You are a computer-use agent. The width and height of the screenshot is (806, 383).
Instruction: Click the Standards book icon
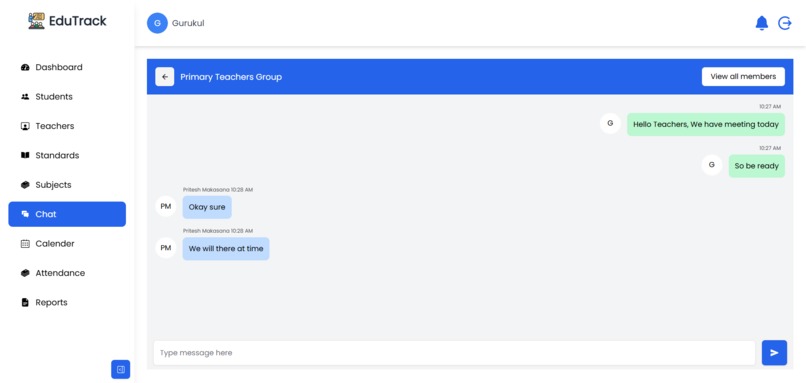(x=25, y=155)
